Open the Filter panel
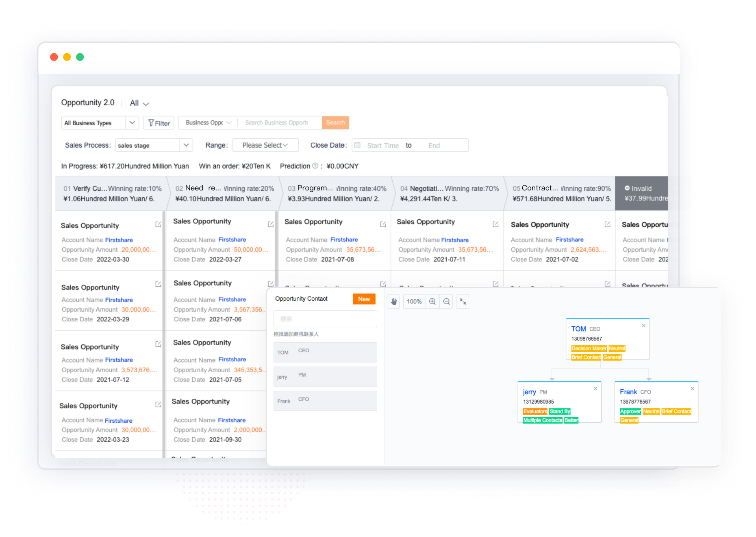Screen dimensions: 756x537 pyautogui.click(x=158, y=122)
